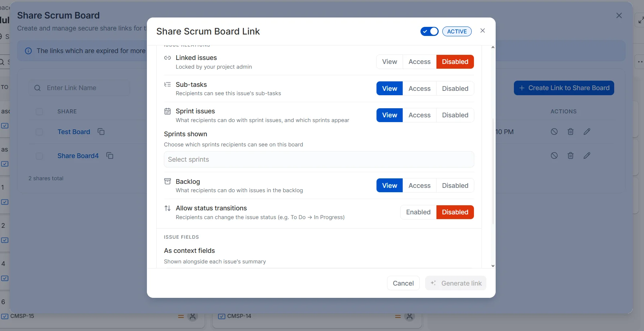Image resolution: width=644 pixels, height=331 pixels.
Task: Set Backlog permission to Disabled
Action: pyautogui.click(x=455, y=186)
